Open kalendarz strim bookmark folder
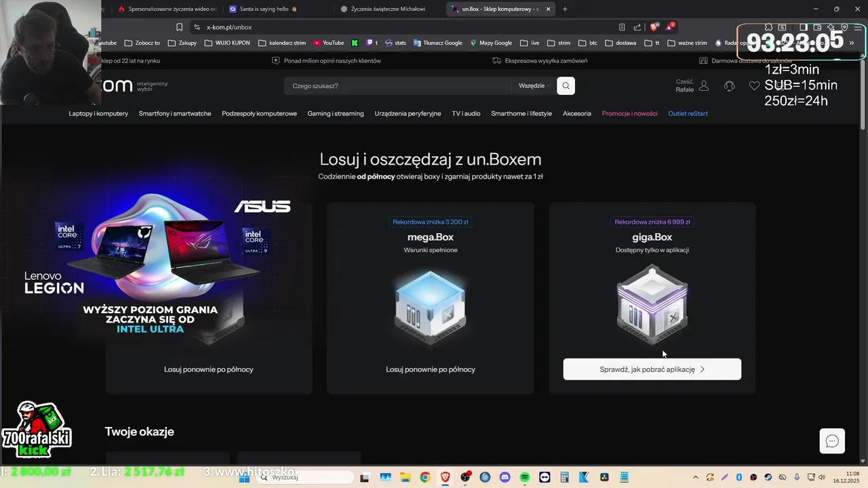Screen dimensions: 868x488 point(282,43)
